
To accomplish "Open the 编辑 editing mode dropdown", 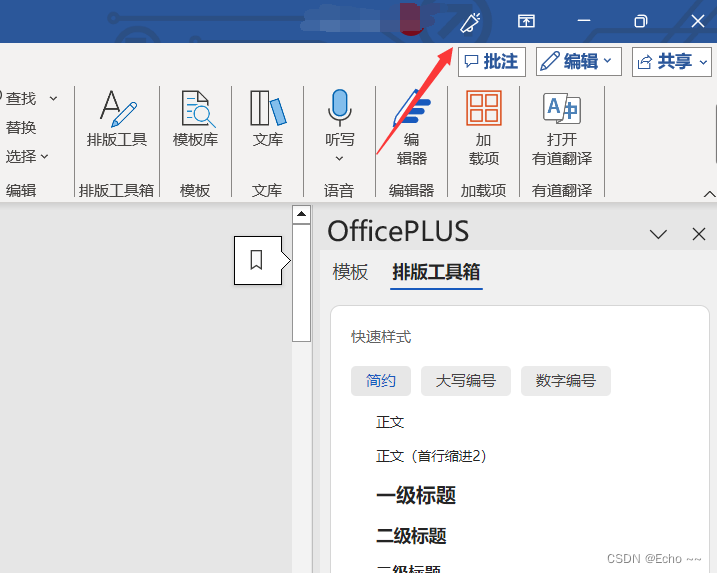I will coord(578,62).
